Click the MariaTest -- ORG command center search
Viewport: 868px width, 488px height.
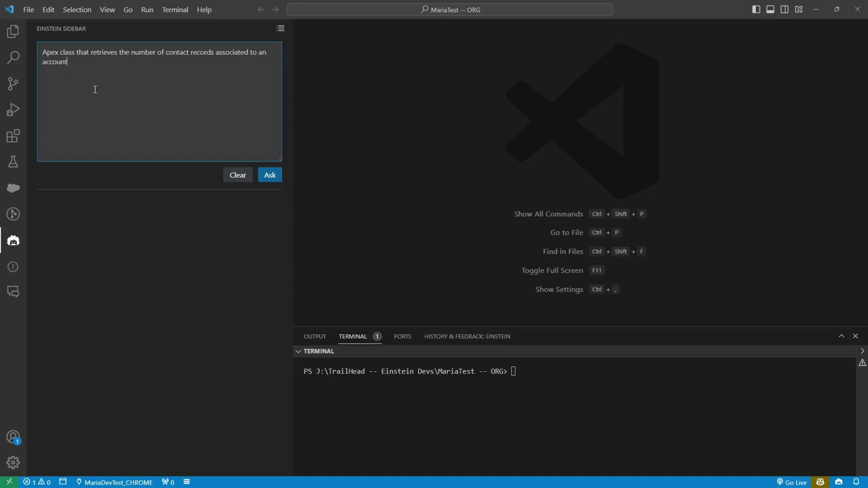coord(450,9)
